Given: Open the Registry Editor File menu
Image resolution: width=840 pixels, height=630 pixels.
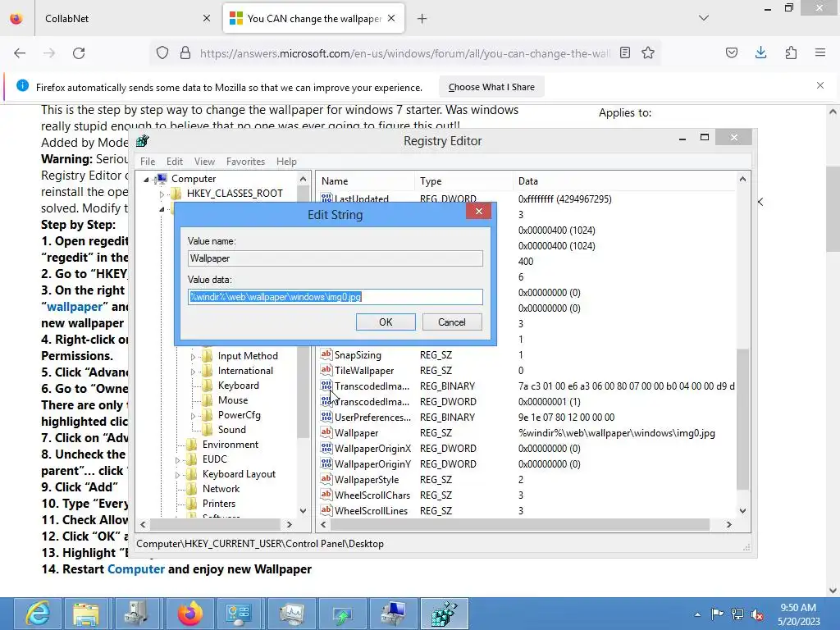Looking at the screenshot, I should pyautogui.click(x=148, y=162).
